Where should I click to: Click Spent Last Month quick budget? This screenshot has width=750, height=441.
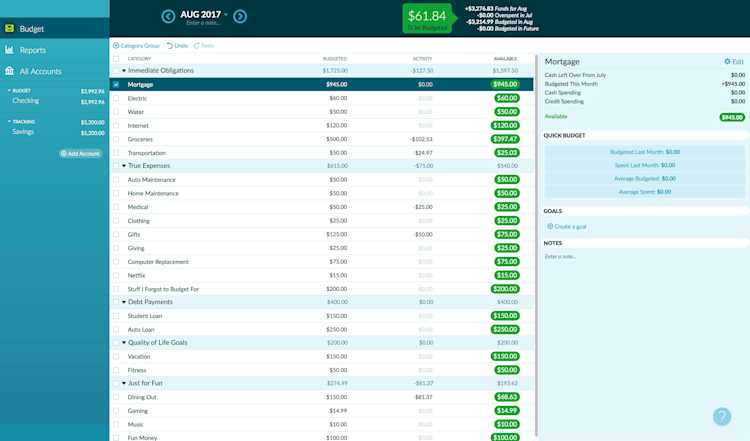point(645,165)
